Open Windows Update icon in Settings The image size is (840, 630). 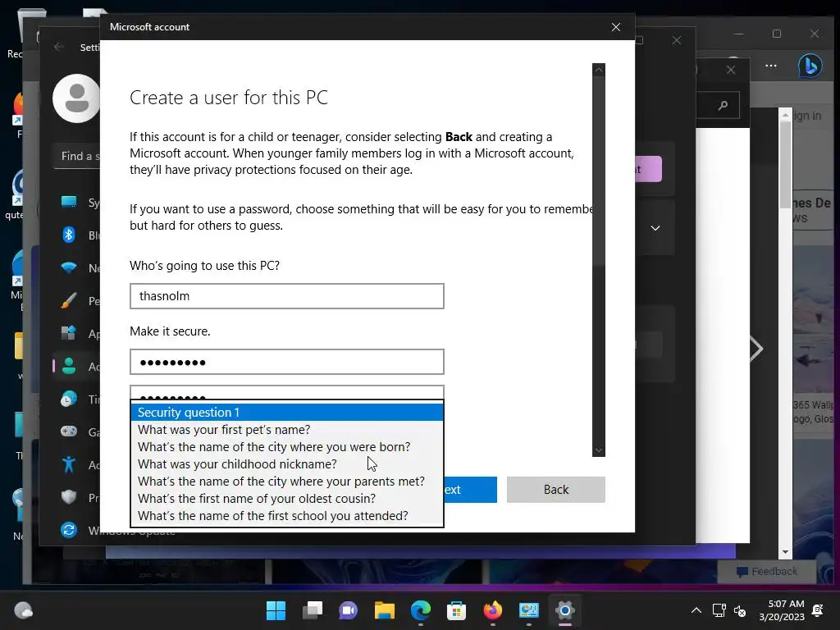point(69,530)
